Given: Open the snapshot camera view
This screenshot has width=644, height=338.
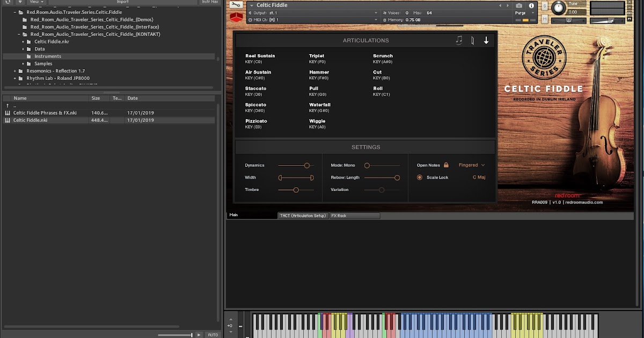Looking at the screenshot, I should pyautogui.click(x=519, y=5).
